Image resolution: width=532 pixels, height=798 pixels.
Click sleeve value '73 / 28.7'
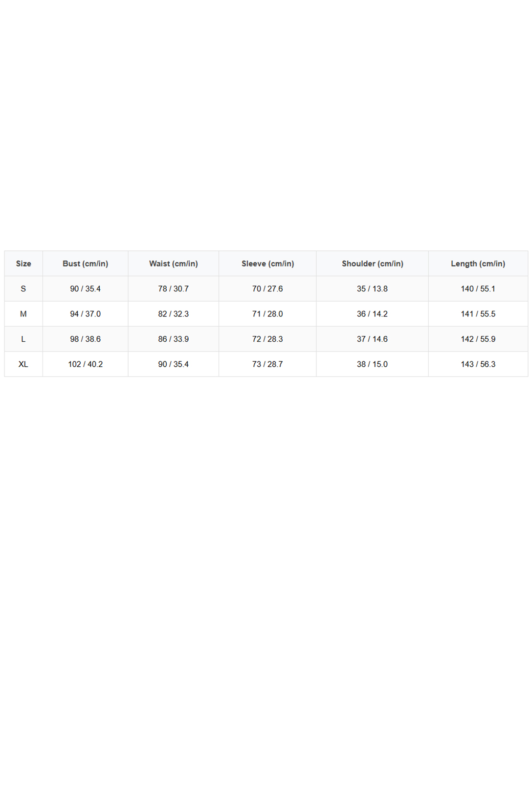tap(267, 364)
